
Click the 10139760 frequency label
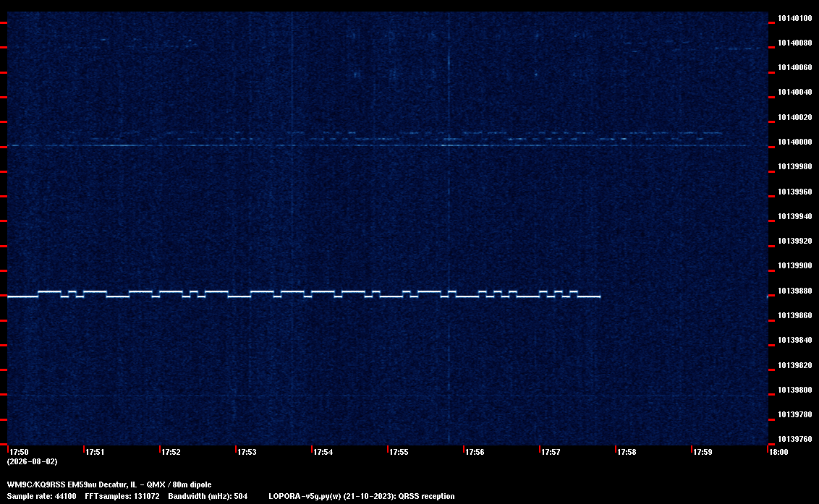794,439
